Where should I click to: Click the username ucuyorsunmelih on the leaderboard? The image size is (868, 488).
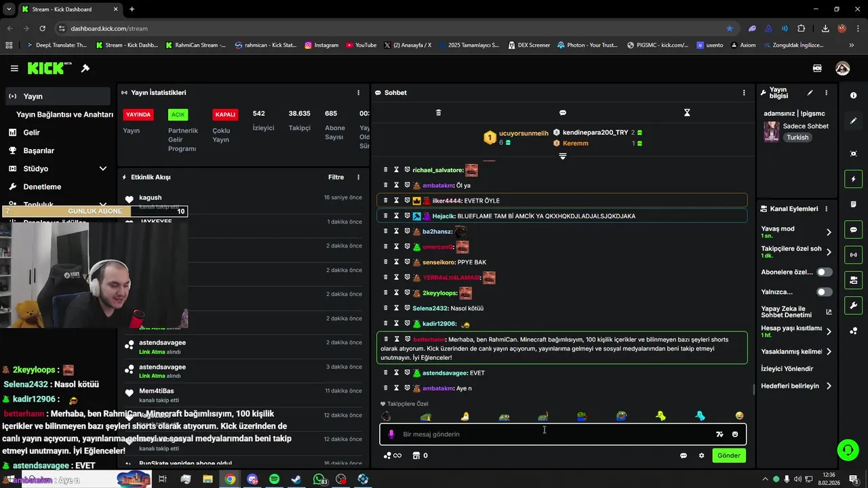524,134
